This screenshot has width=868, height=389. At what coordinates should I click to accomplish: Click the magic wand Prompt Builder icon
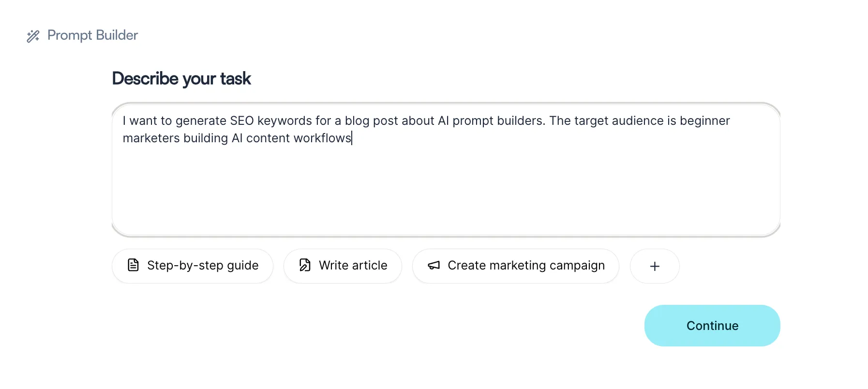coord(33,36)
